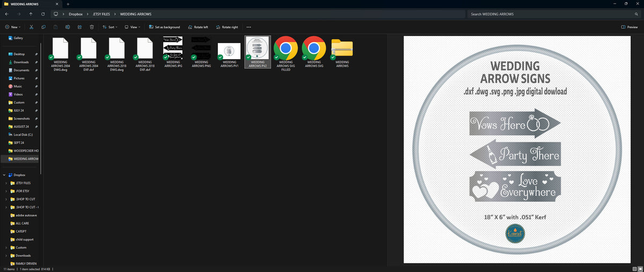
Task: Expand the .ETSY FILES tree folder
Action: coord(6,183)
